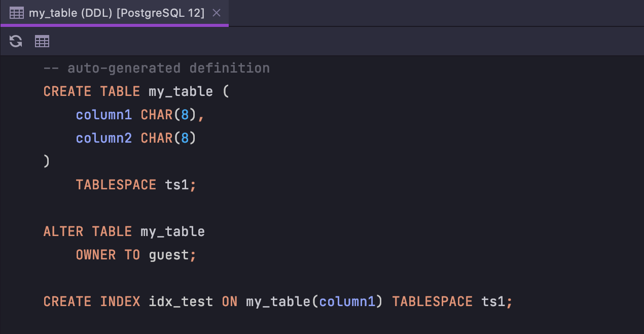This screenshot has height=334, width=644.
Task: Click 'column2' in the editor
Action: click(104, 138)
